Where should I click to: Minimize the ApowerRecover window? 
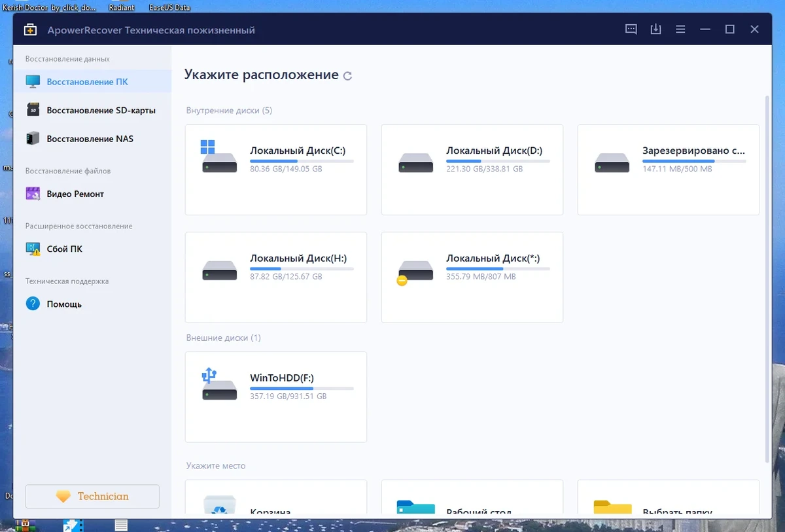click(x=705, y=29)
